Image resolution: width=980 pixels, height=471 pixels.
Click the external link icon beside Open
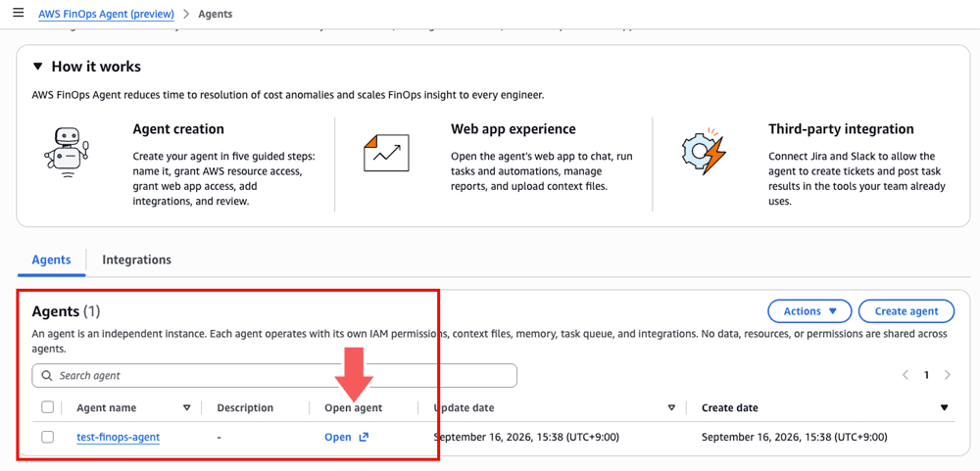tap(364, 438)
